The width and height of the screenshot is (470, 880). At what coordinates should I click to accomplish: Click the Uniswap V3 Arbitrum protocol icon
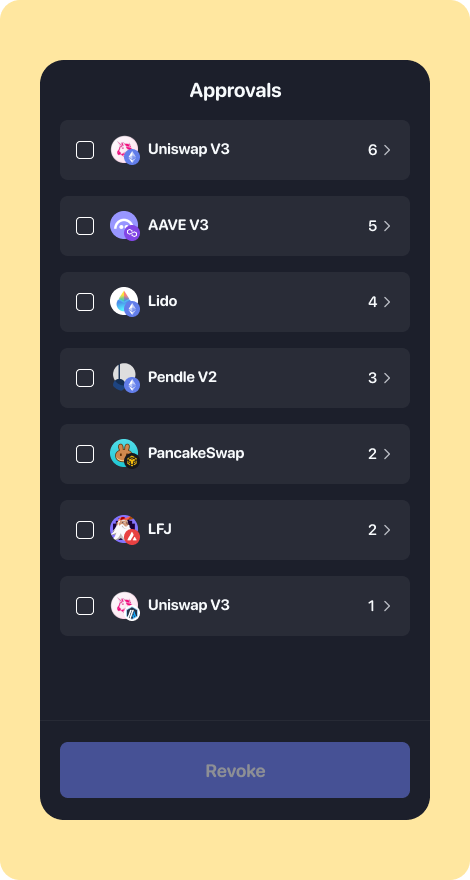click(x=125, y=606)
